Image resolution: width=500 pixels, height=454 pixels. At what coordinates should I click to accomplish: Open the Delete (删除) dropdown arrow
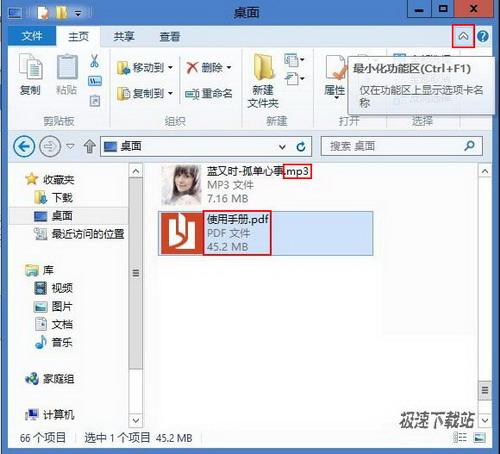[x=229, y=68]
